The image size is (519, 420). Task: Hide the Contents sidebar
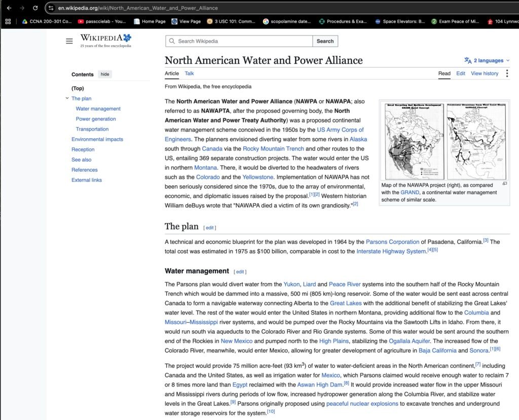pos(105,74)
